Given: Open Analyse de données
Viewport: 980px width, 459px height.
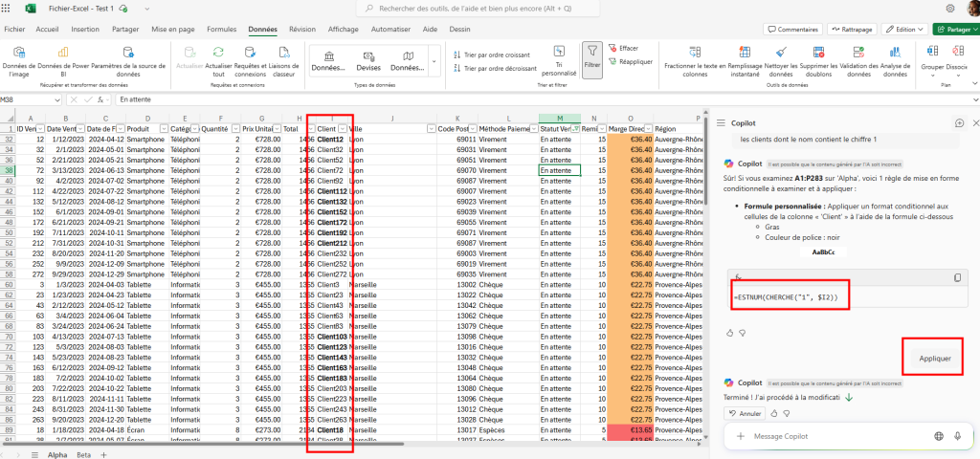Looking at the screenshot, I should coord(895,61).
